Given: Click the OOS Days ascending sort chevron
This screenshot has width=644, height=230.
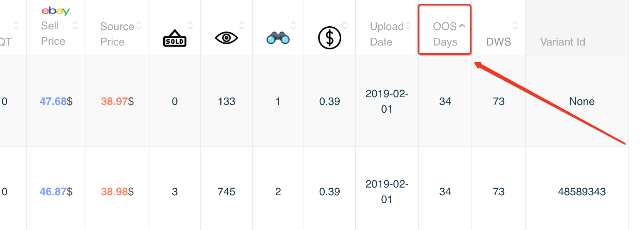Looking at the screenshot, I should point(462,26).
